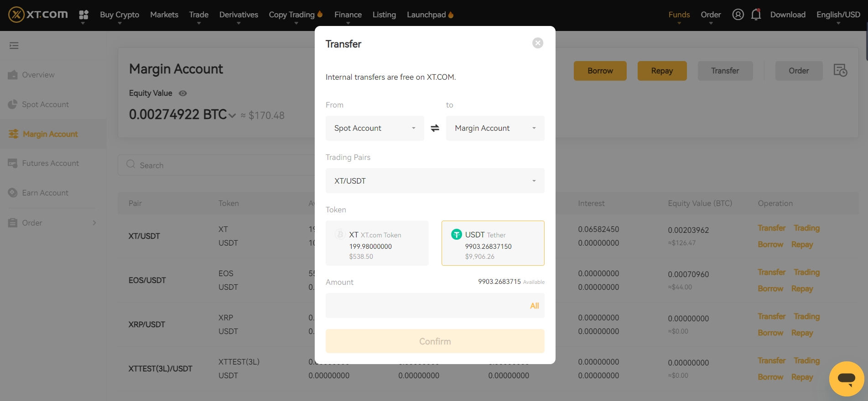868x401 pixels.
Task: Open Spot Account in sidebar
Action: (45, 104)
